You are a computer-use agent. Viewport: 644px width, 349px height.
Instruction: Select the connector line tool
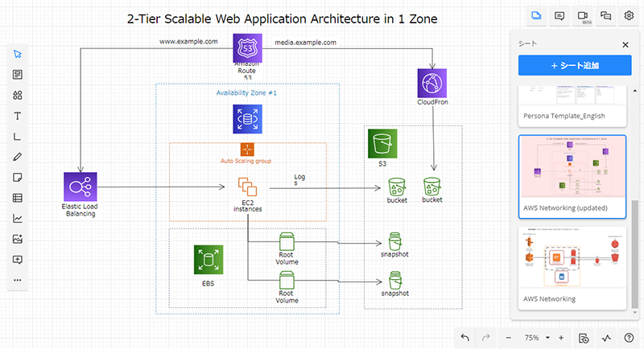pos(17,137)
